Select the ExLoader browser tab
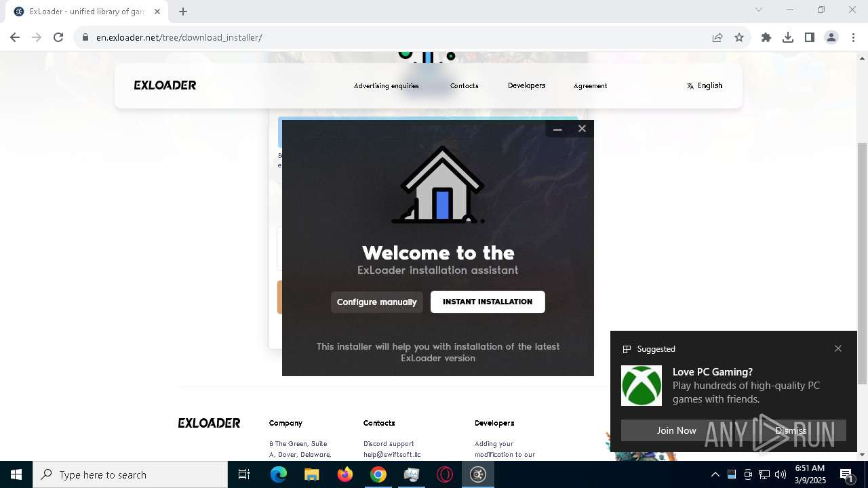868x488 pixels. tap(87, 12)
